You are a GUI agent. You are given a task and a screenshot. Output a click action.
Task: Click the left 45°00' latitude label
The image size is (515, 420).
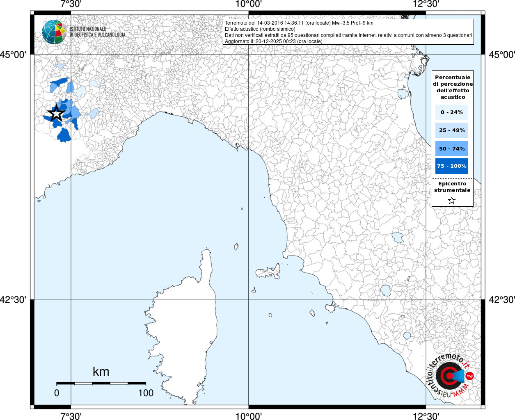[x=13, y=55]
